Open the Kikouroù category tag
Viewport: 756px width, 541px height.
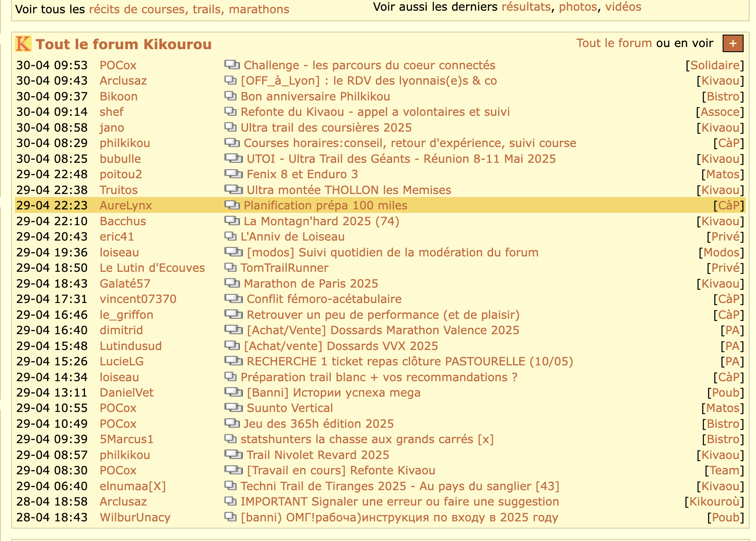coord(714,501)
